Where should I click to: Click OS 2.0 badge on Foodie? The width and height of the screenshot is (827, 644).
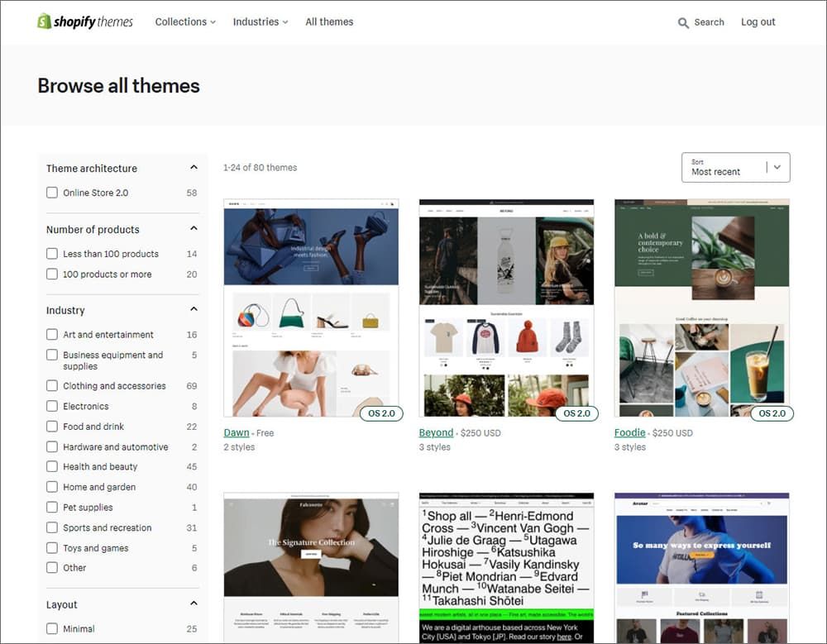(x=772, y=413)
